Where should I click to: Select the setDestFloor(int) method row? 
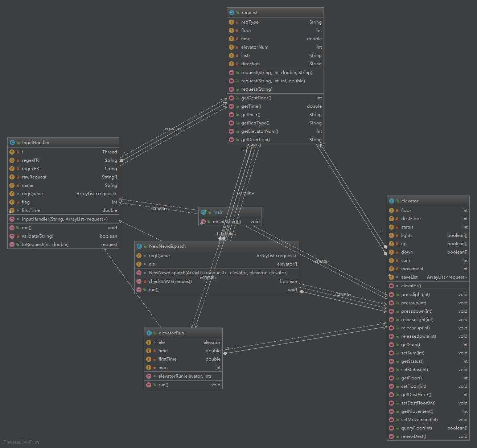point(428,403)
